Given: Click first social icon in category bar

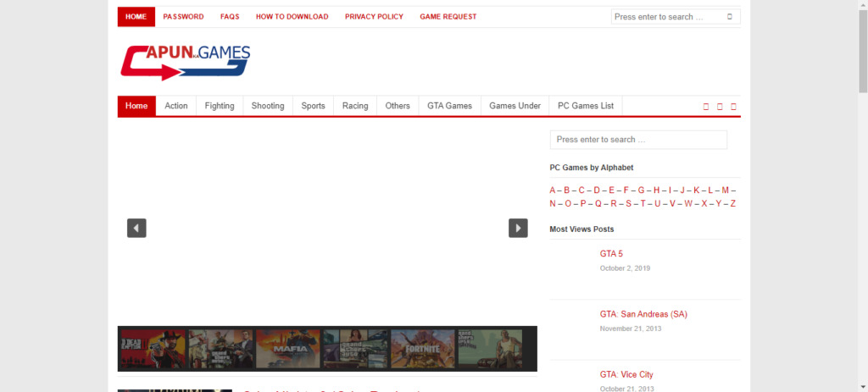Looking at the screenshot, I should pyautogui.click(x=706, y=107).
